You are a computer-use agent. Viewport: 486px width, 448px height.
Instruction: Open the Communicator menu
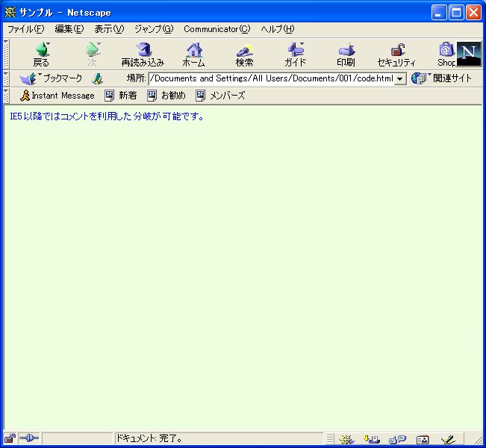point(217,29)
